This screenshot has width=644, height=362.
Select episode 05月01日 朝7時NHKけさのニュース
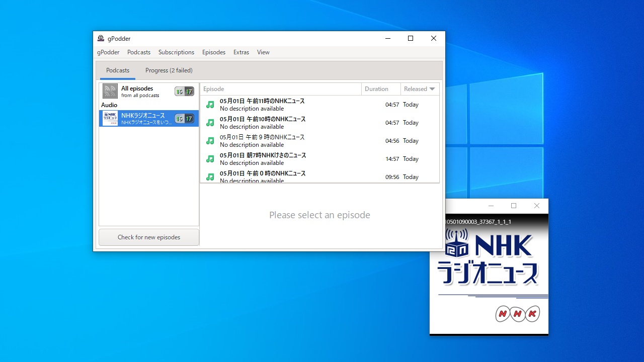[319, 159]
